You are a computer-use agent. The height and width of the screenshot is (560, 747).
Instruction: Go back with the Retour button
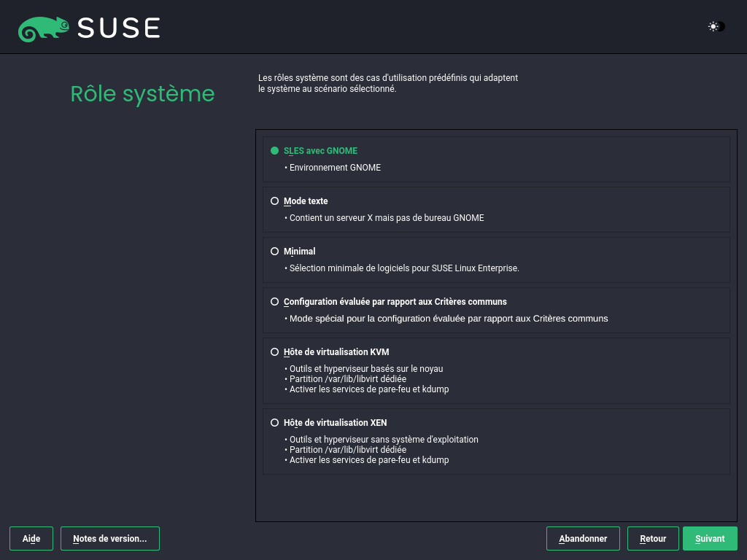(x=653, y=539)
